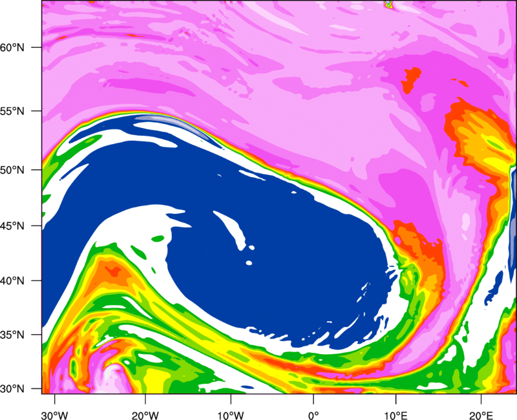Click the 20°E longitude label
The image size is (517, 420).
click(481, 415)
